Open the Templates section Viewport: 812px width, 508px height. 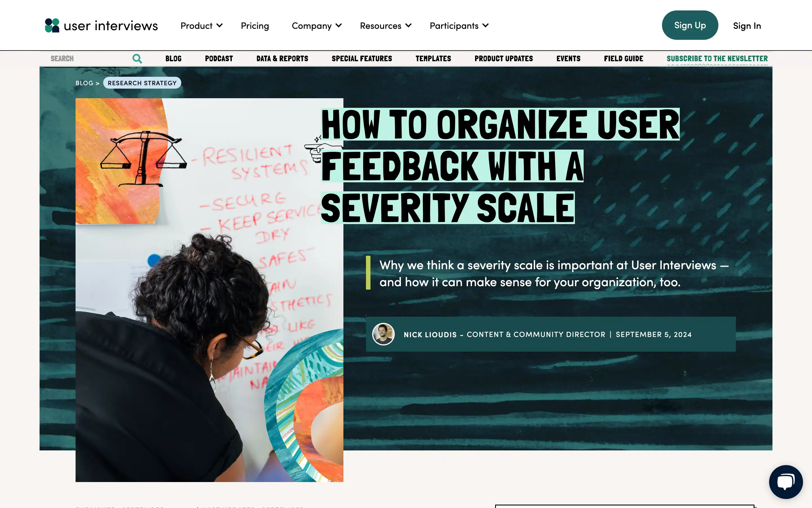[x=433, y=58]
